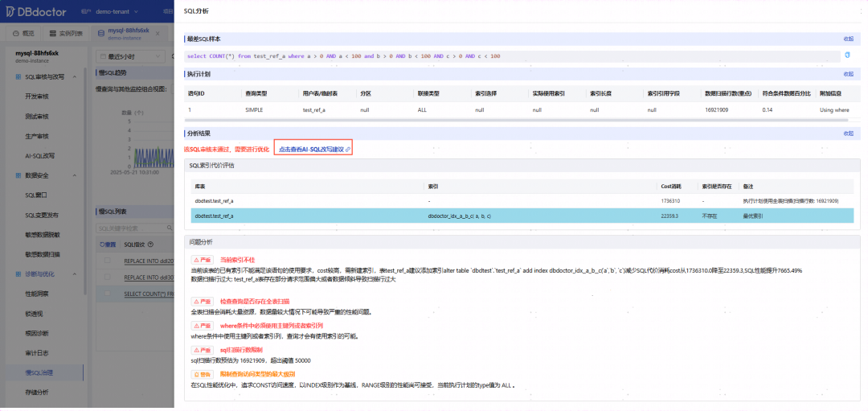Select highlighted dbdoctor_idx_a_b_c( a, b, c) index row
The image size is (868, 411).
[522, 216]
